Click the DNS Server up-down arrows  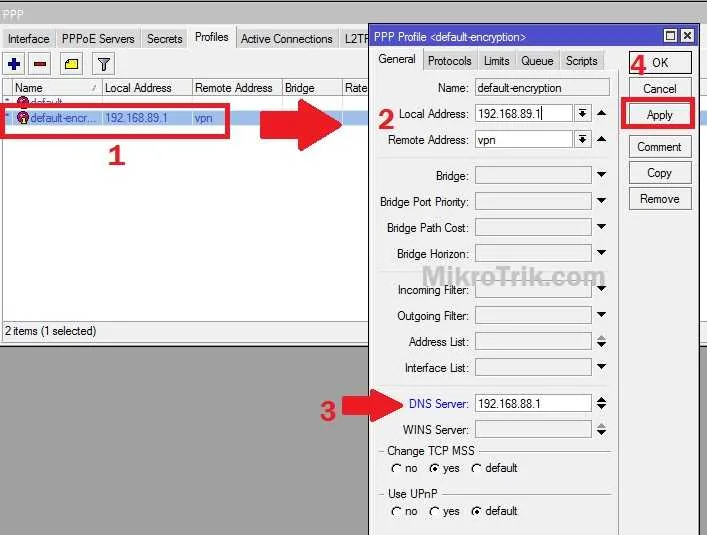[x=601, y=404]
